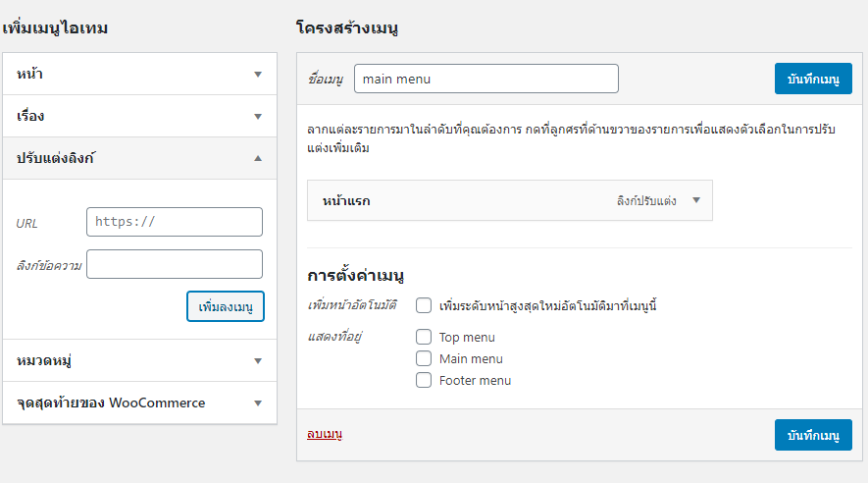Focus the ลิงก์ข้อความ text field

tap(175, 264)
